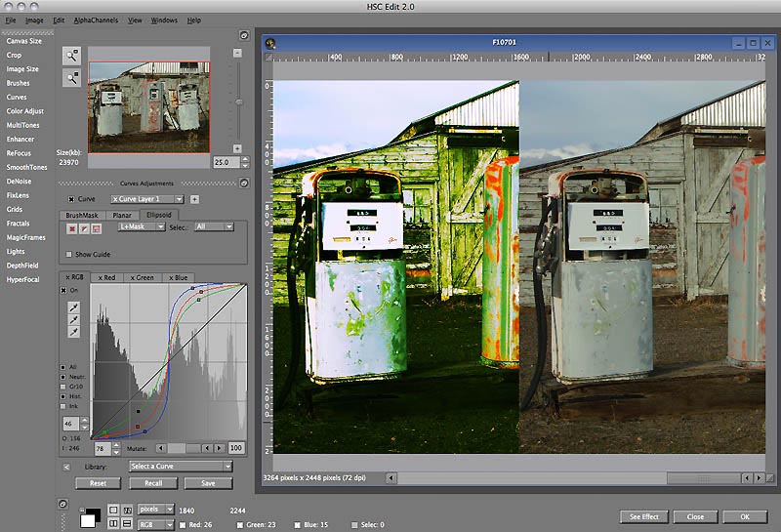The width and height of the screenshot is (781, 532).
Task: Click the See Effect button
Action: 643,516
